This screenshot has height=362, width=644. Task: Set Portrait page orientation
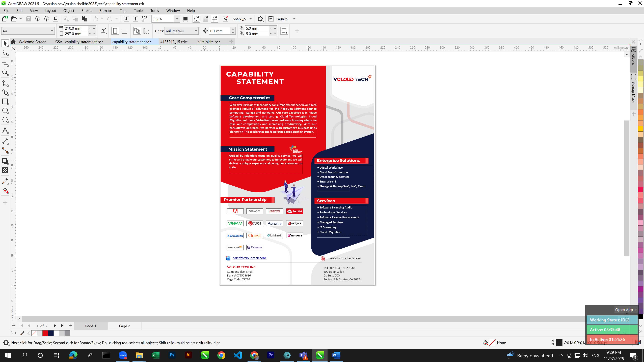[x=115, y=31]
